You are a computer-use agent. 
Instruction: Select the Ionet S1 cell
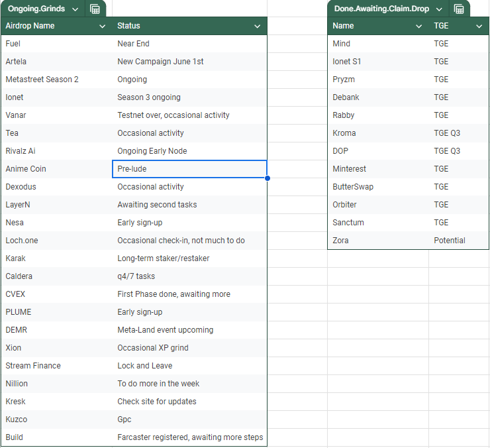pos(378,62)
